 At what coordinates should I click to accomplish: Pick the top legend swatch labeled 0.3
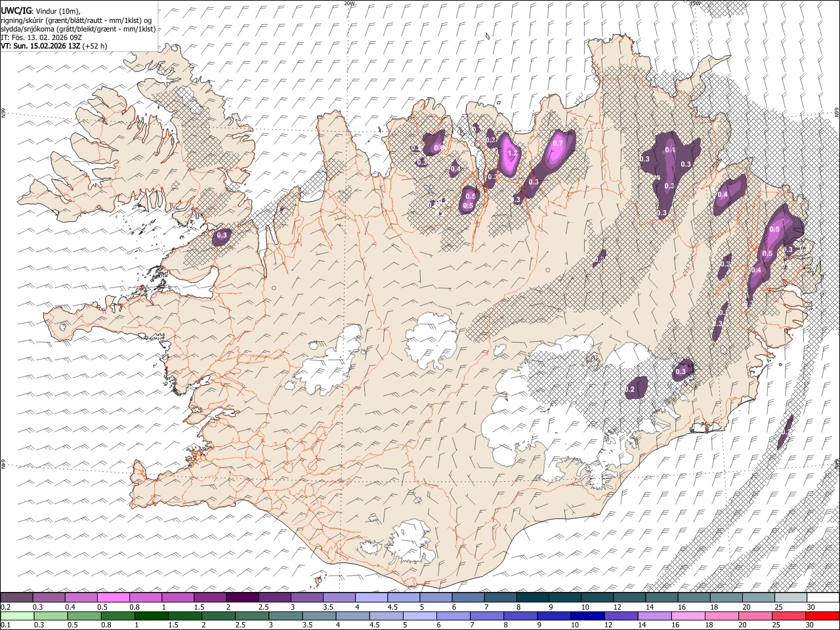49,598
